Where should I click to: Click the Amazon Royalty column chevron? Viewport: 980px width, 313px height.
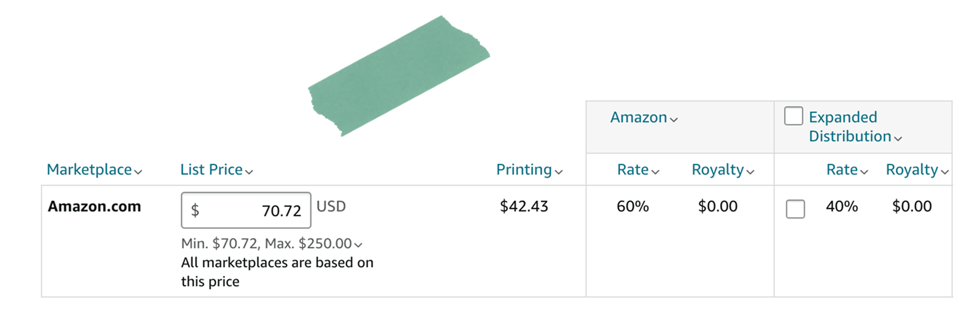click(x=750, y=172)
